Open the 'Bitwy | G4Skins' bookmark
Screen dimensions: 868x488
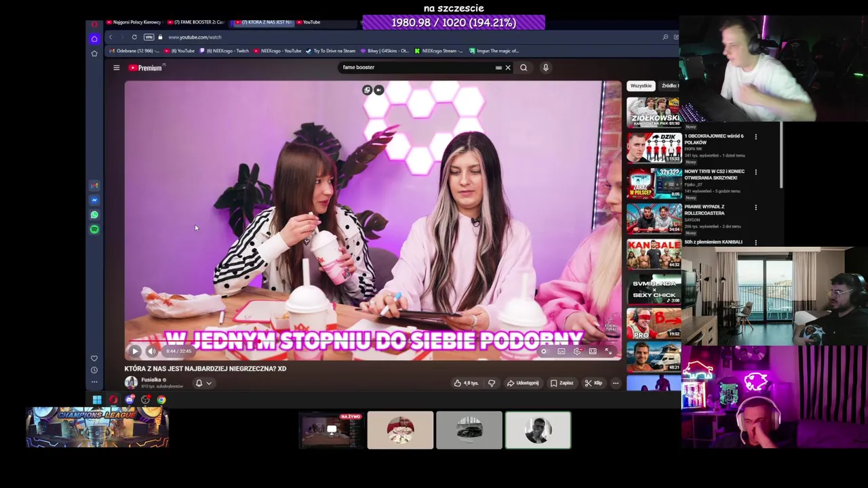[384, 51]
